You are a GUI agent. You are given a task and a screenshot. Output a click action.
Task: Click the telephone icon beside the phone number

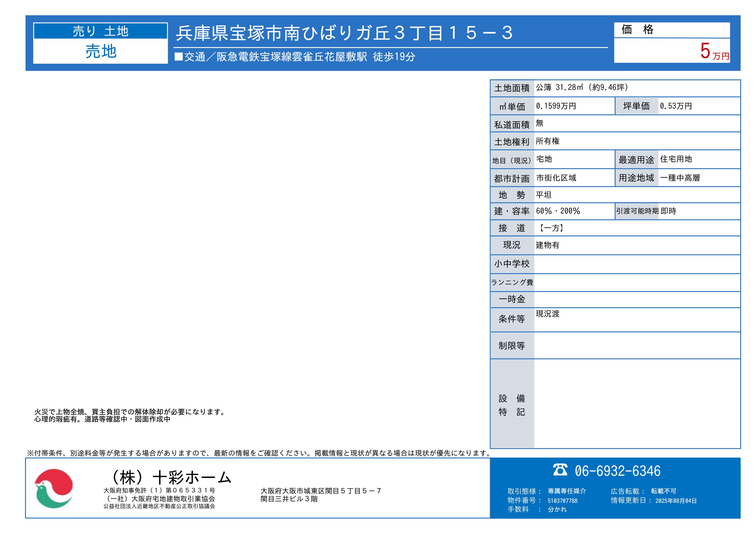(x=560, y=470)
